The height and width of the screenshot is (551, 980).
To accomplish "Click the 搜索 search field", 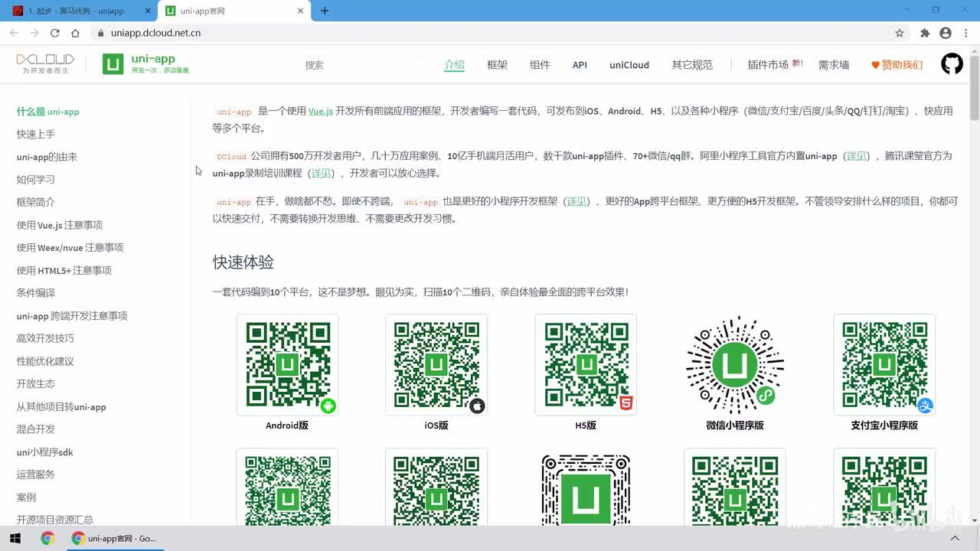I will pyautogui.click(x=360, y=65).
